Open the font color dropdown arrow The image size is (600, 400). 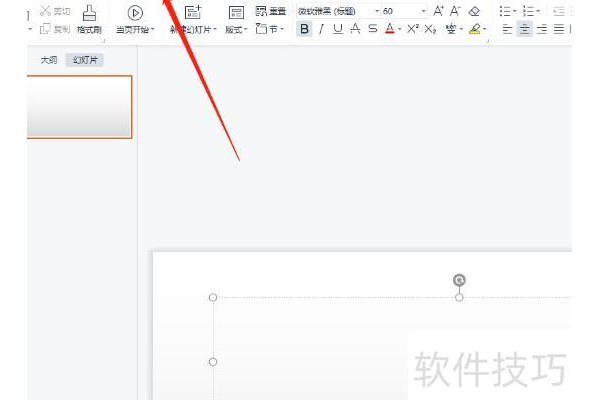tap(399, 29)
